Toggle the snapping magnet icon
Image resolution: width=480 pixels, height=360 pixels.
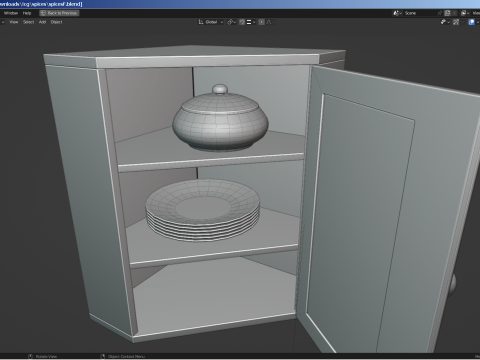(242, 22)
